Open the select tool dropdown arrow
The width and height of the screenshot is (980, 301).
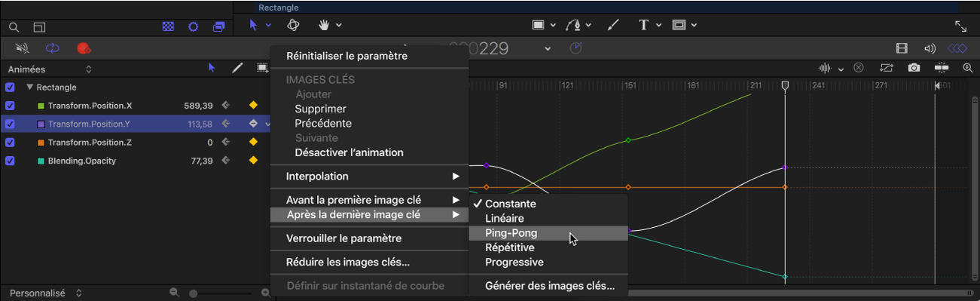(268, 26)
